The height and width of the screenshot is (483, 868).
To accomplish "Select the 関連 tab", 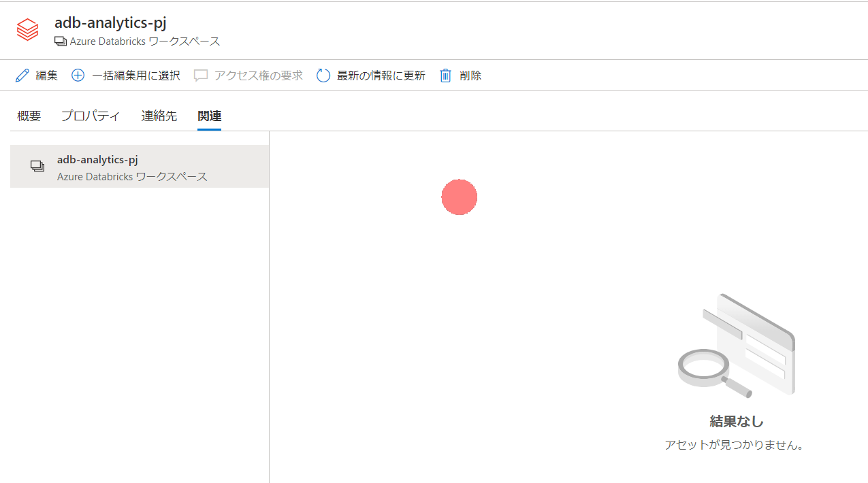I will click(x=209, y=116).
